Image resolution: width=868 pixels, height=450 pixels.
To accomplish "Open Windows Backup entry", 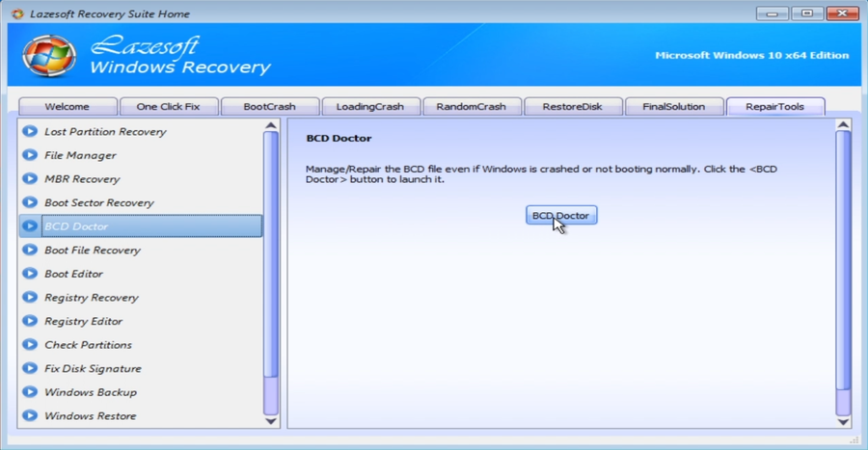I will [141, 392].
